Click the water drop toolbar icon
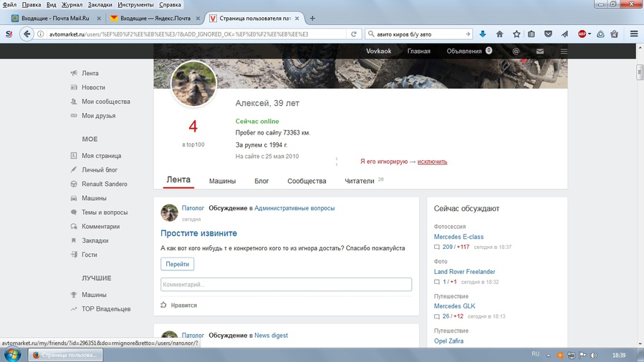The width and height of the screenshot is (644, 362). (600, 34)
